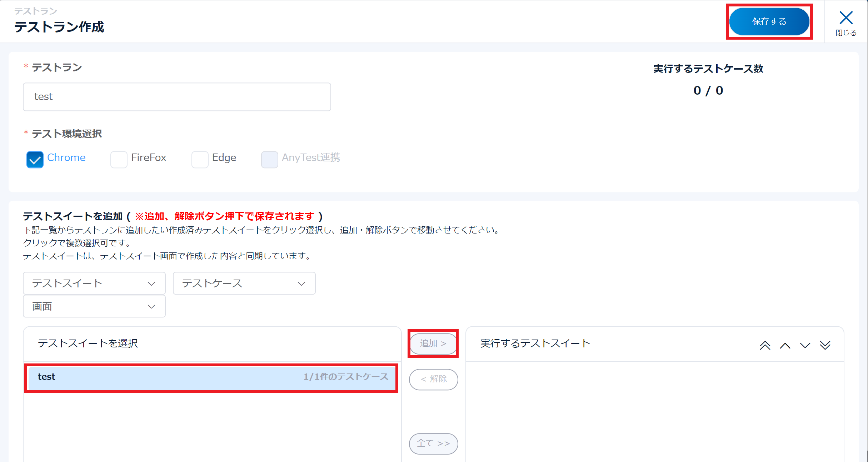Disable the Chrome test environment checkbox
Screen dimensions: 868x462
coord(35,160)
